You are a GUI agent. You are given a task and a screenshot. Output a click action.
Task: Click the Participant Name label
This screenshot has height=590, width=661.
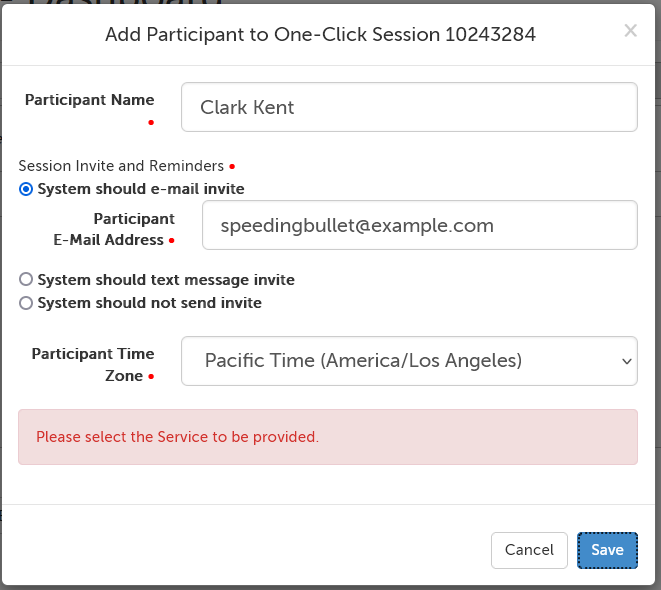pyautogui.click(x=89, y=100)
